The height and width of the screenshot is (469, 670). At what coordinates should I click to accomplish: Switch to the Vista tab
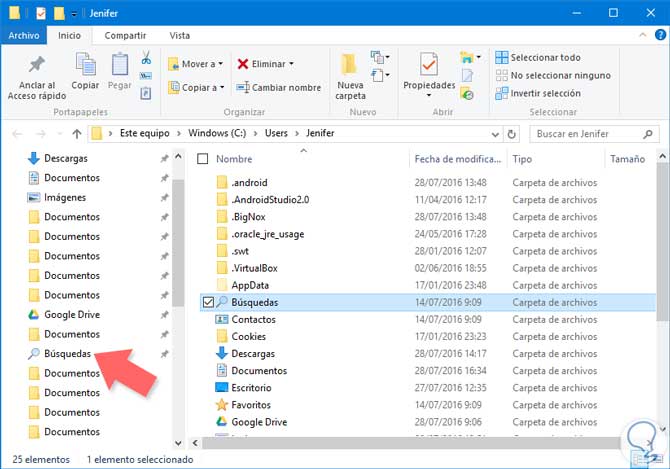pos(179,35)
